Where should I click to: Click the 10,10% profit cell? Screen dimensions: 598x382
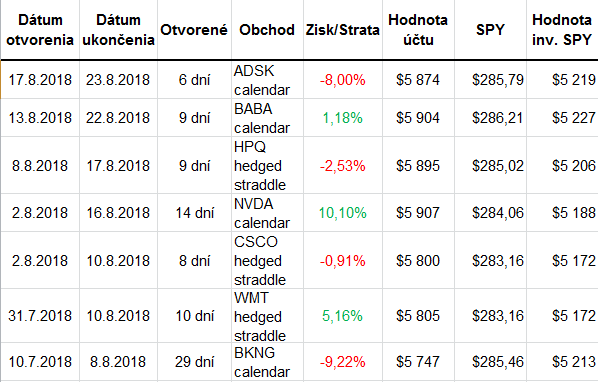pyautogui.click(x=342, y=213)
